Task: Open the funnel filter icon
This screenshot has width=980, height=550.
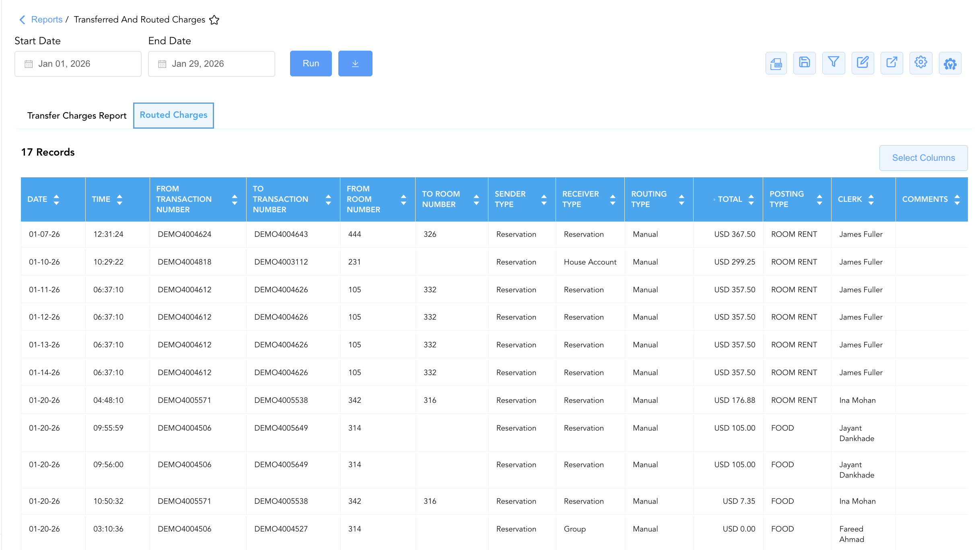Action: coord(834,63)
